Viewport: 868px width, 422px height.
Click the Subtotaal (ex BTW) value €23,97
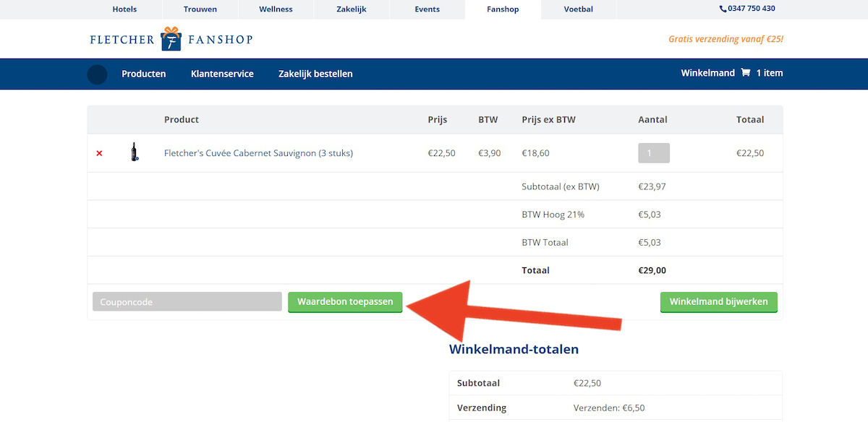(652, 186)
